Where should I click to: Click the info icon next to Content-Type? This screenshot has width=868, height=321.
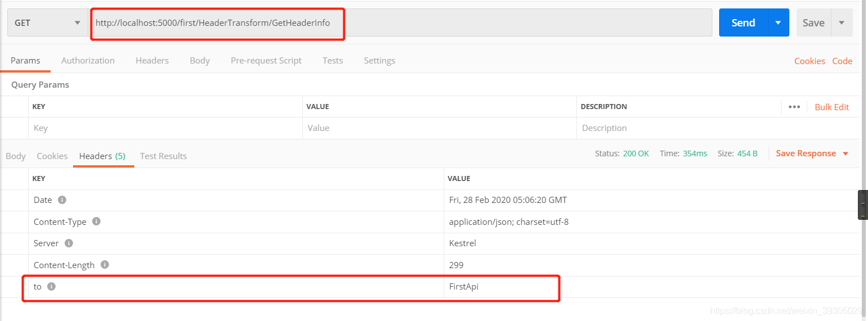(97, 221)
